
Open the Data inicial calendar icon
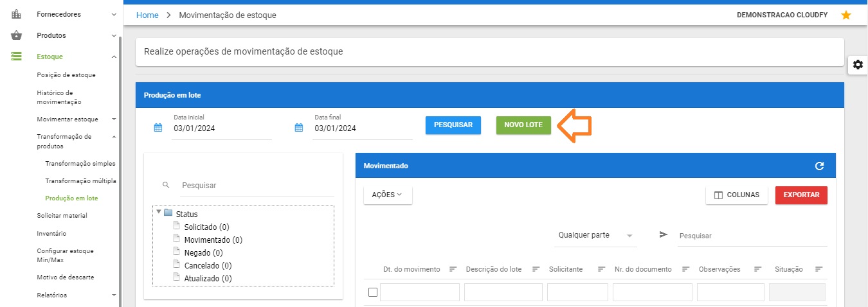(x=158, y=128)
